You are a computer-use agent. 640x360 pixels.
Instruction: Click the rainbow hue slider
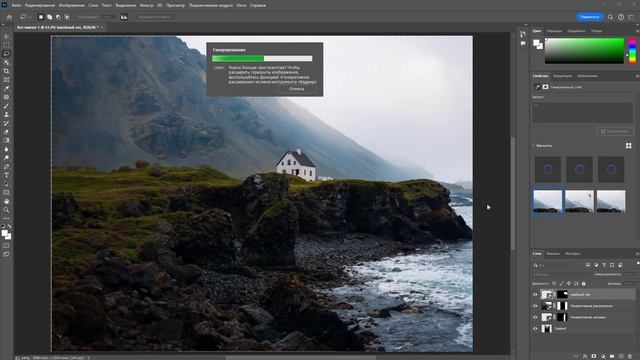click(632, 51)
